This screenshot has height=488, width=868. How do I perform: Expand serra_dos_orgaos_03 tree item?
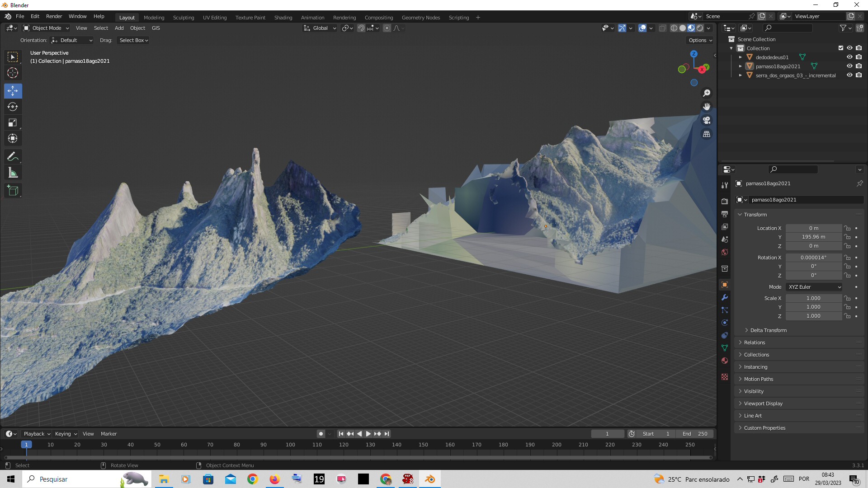pyautogui.click(x=741, y=75)
